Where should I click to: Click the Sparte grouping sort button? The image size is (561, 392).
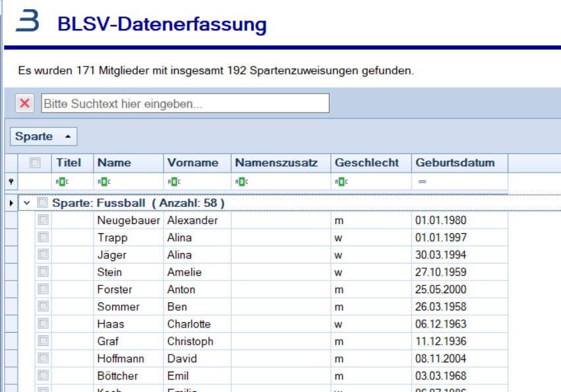(44, 136)
